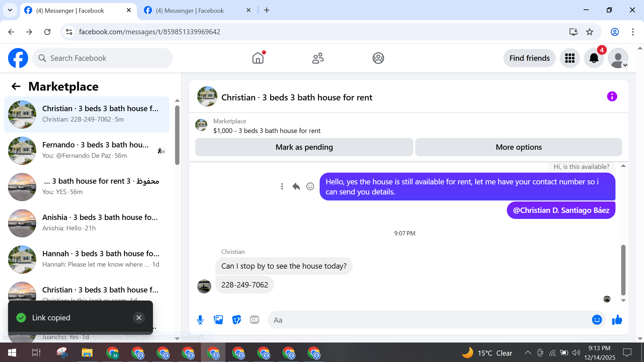Send a voice clip with microphone icon
The height and width of the screenshot is (362, 644).
(200, 320)
